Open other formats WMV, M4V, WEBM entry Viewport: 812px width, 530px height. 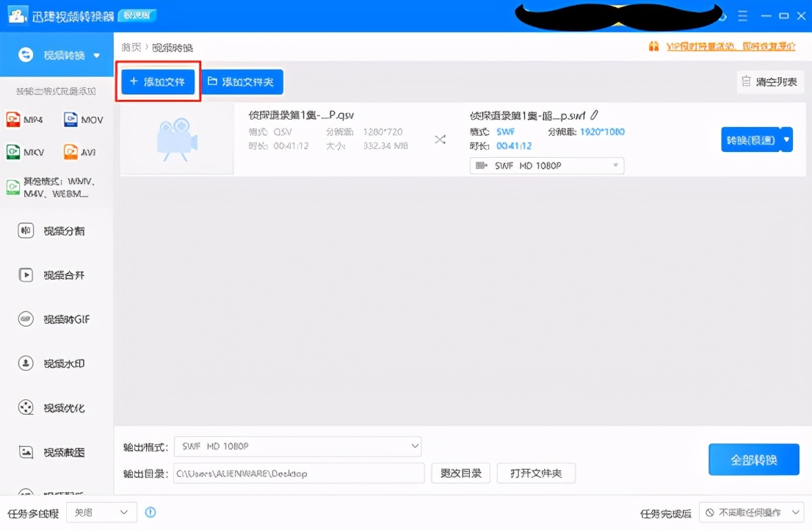(x=51, y=187)
